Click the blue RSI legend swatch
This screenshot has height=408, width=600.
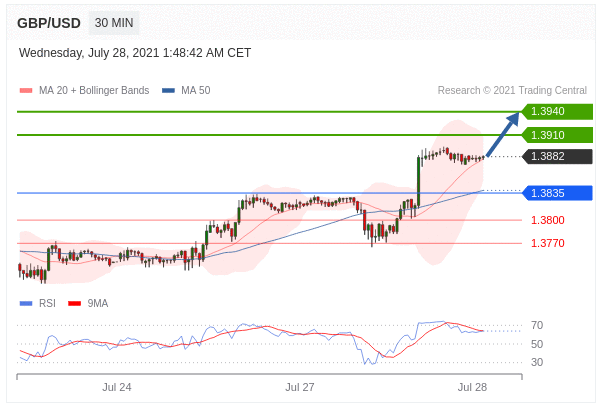click(26, 304)
